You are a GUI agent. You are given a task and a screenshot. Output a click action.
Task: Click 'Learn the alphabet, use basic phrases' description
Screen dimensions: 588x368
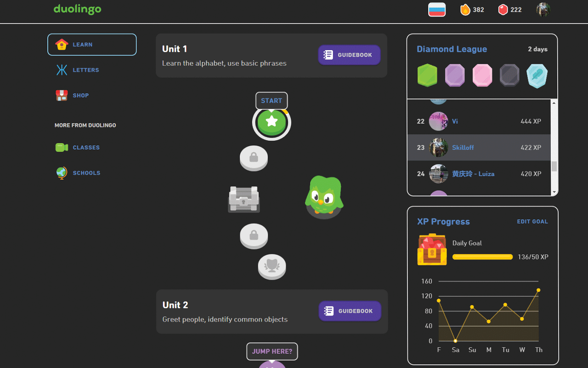point(224,63)
